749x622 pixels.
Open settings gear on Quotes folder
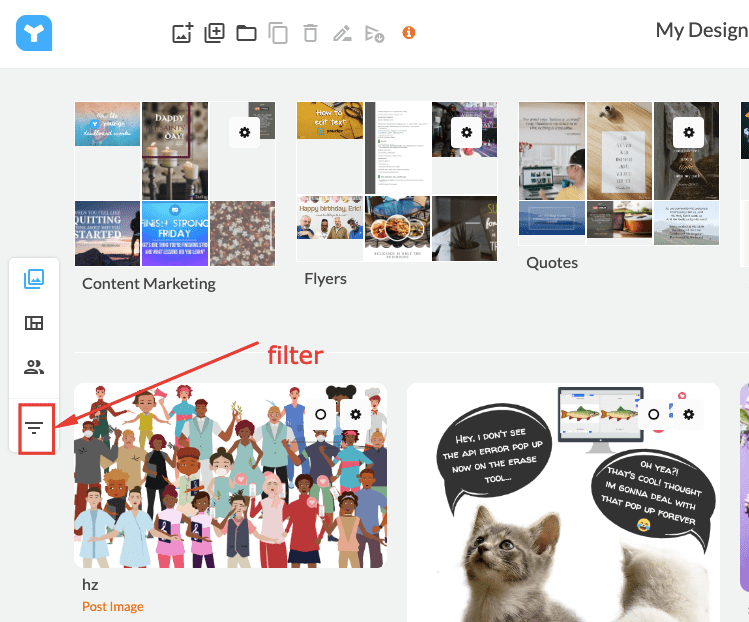[x=688, y=132]
